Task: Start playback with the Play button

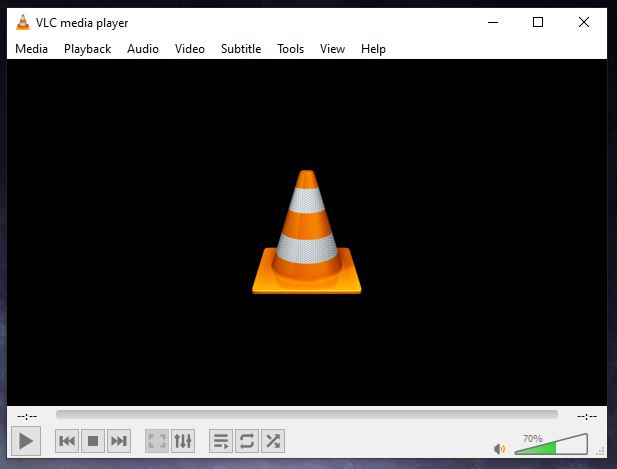Action: tap(26, 441)
